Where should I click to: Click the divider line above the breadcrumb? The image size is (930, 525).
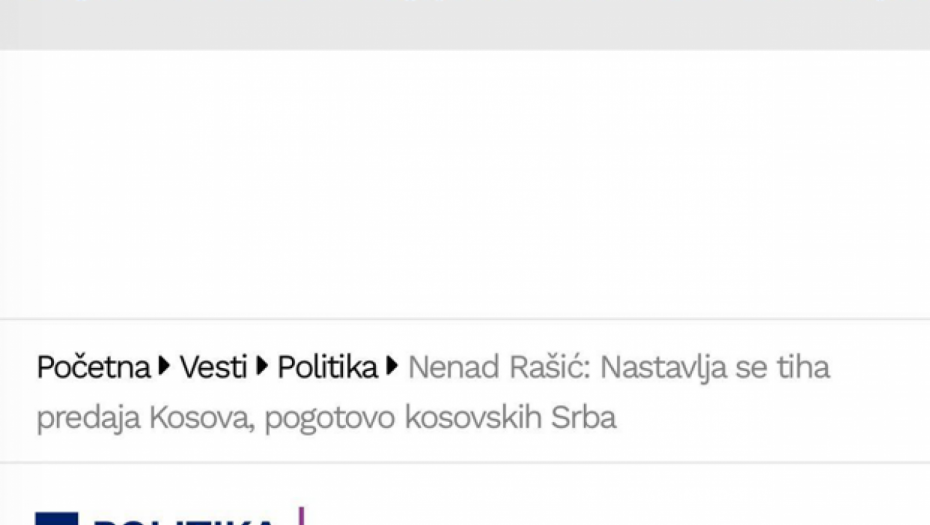465,320
